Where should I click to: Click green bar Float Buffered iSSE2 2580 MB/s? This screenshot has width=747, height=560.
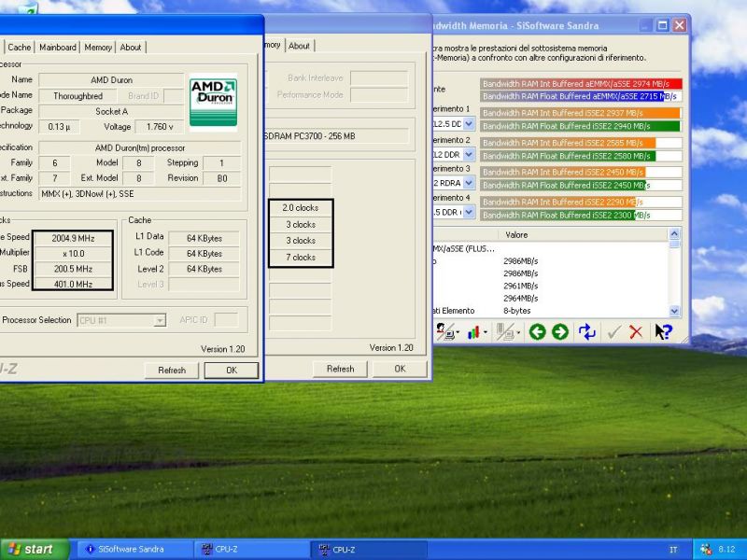pos(568,156)
